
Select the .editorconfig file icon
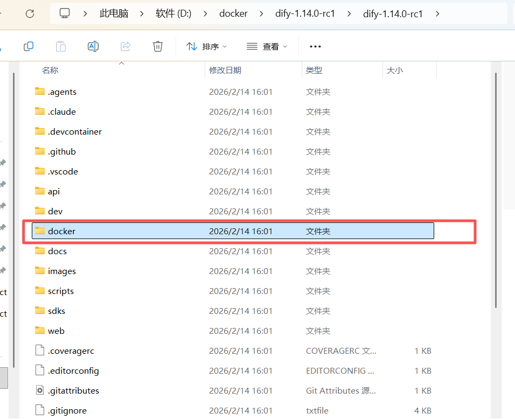click(40, 370)
